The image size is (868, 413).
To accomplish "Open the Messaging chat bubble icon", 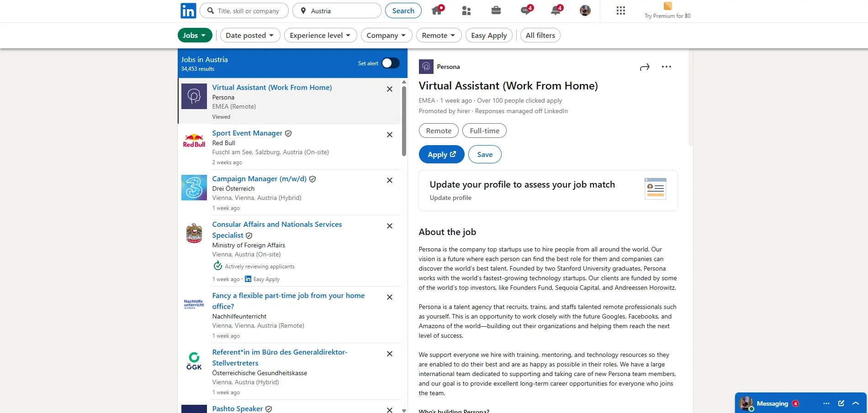I will (526, 10).
